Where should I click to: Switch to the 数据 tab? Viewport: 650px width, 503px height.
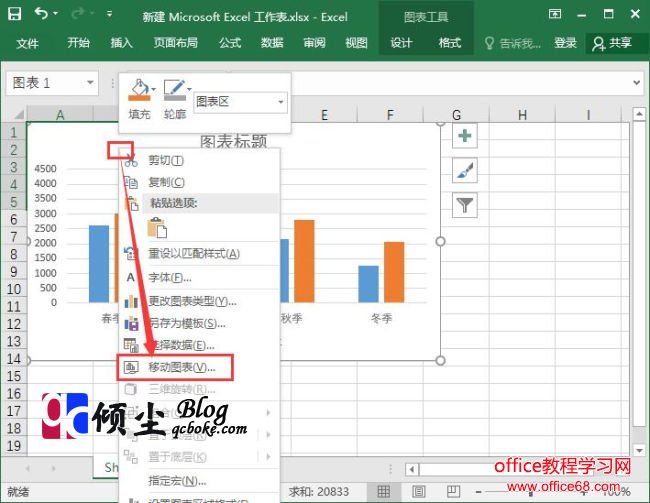(x=272, y=43)
